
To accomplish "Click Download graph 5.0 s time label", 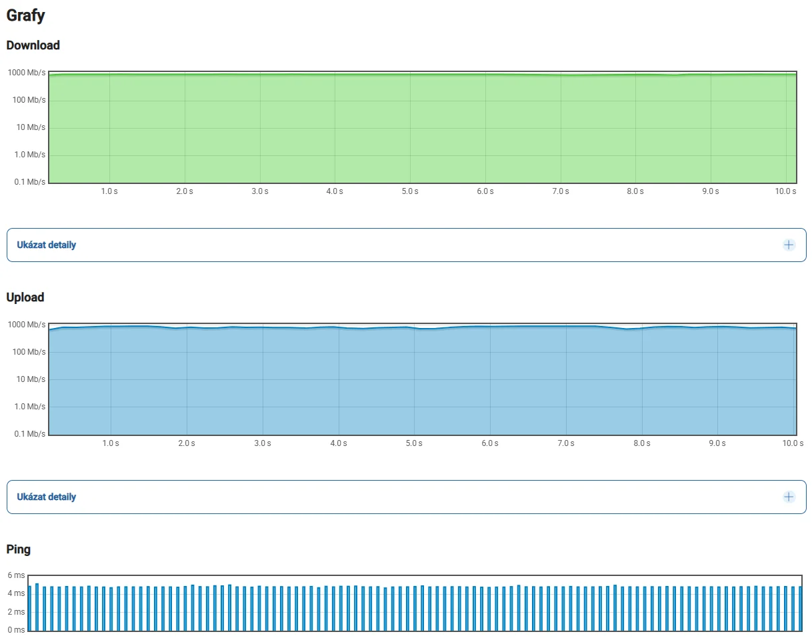I will click(410, 191).
